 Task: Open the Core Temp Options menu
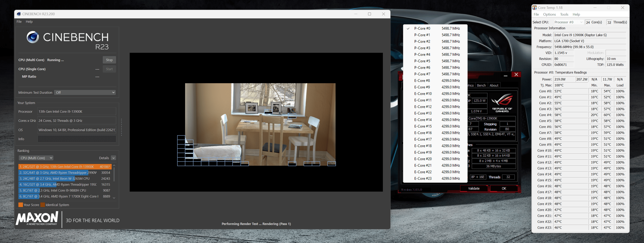click(x=550, y=14)
